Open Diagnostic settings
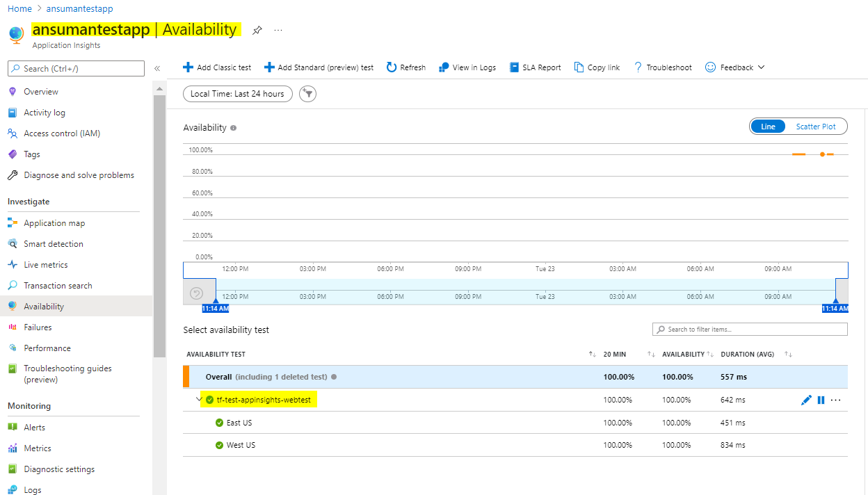This screenshot has width=868, height=495. click(x=60, y=469)
